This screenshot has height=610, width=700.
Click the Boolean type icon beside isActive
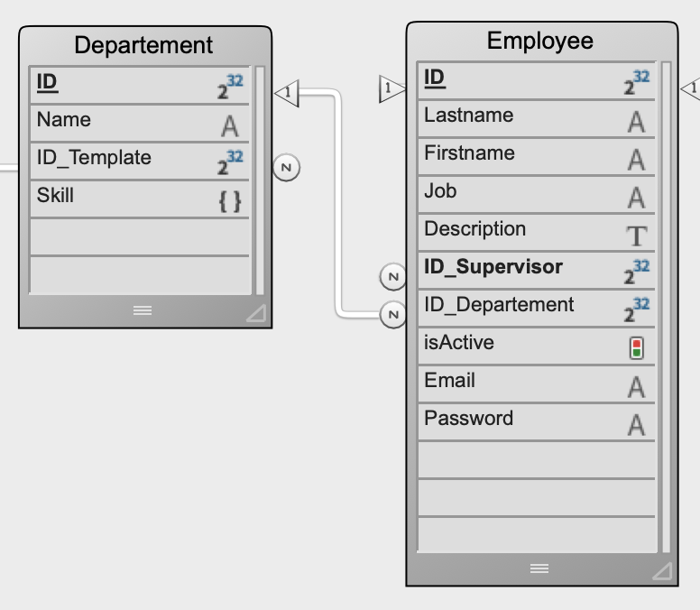(x=636, y=348)
